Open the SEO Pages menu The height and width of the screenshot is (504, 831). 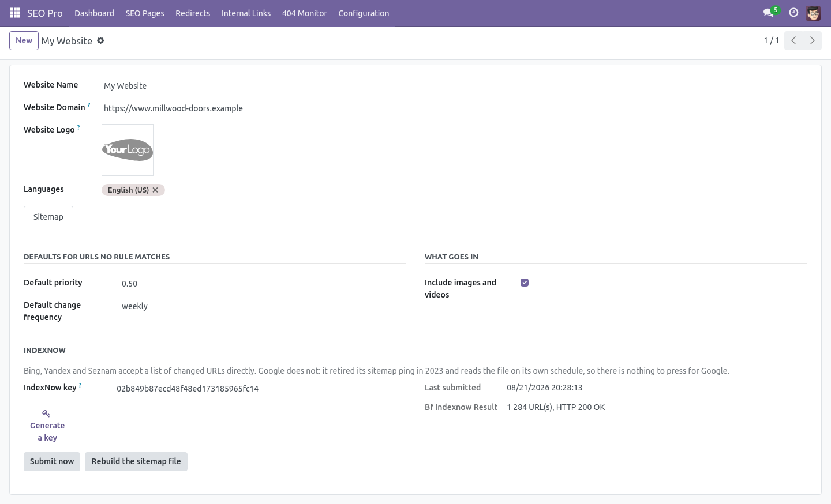[145, 13]
